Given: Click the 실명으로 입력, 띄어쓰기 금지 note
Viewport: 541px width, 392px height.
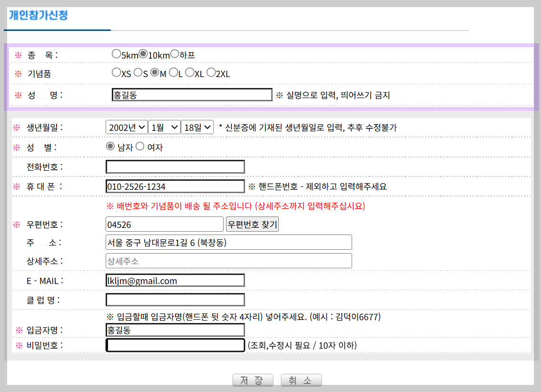Looking at the screenshot, I should click(x=333, y=95).
